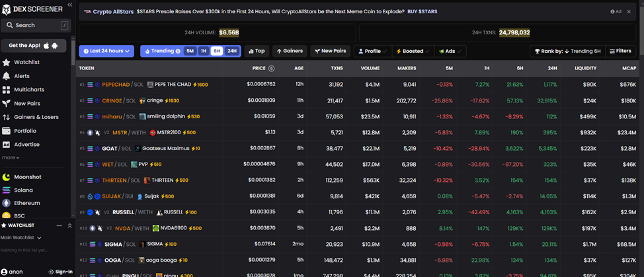Select the 6H trending interval
Screen dimensions: 644x277
[217, 52]
